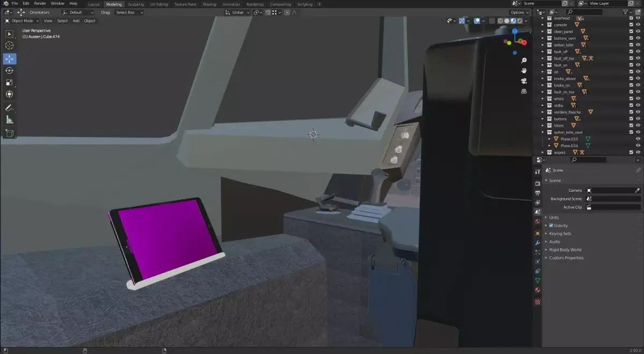
Task: Open the Global transform orientation dropdown
Action: click(237, 12)
